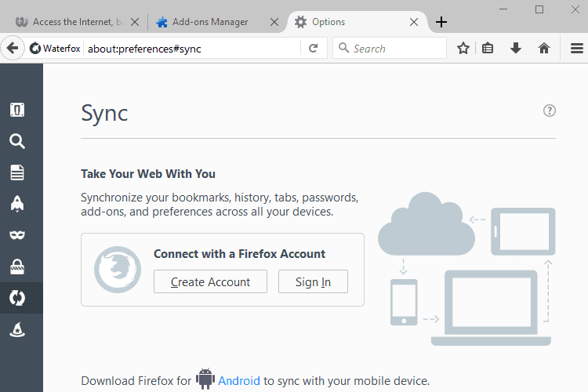The height and width of the screenshot is (392, 588).
Task: Select the Sync preferences sidebar icon
Action: pyautogui.click(x=17, y=298)
